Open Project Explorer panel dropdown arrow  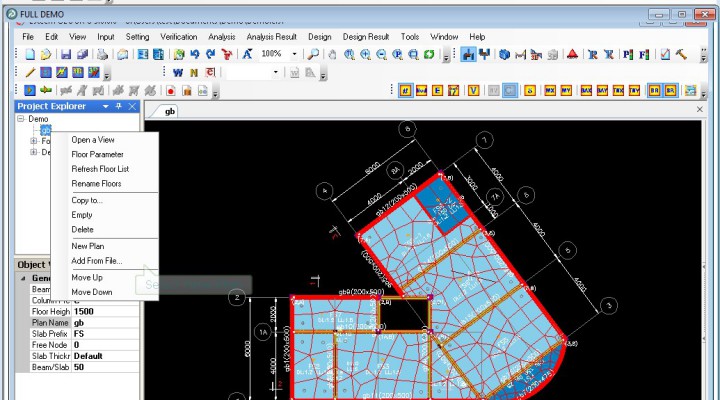(106, 106)
